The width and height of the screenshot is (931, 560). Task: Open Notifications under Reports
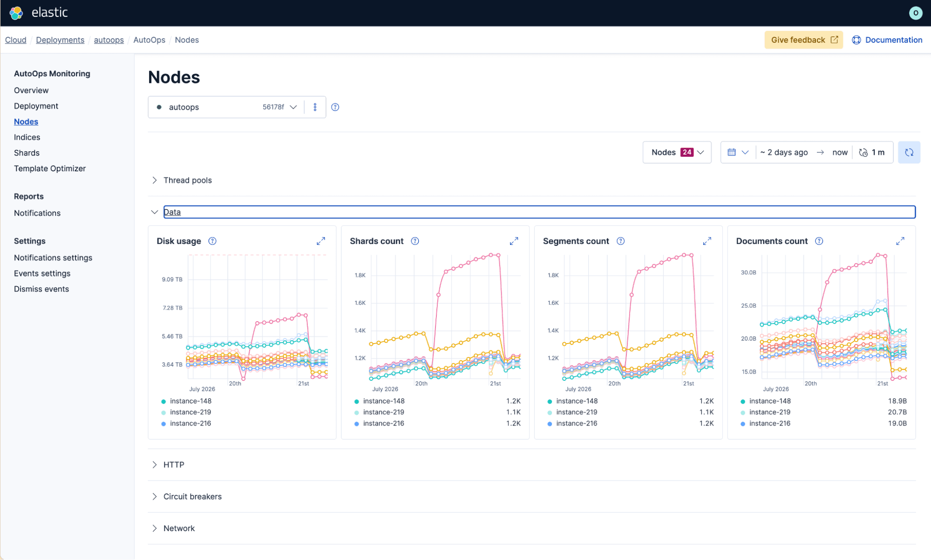[37, 213]
